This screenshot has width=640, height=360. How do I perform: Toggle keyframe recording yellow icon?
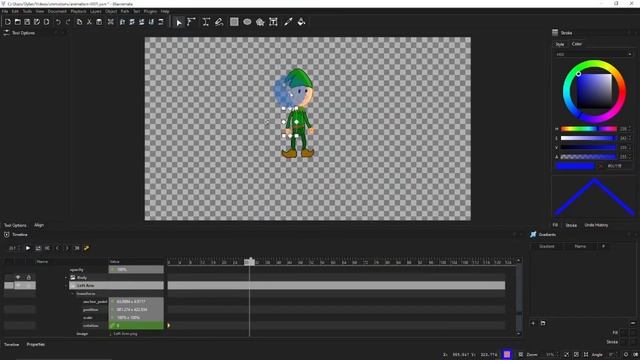87,248
